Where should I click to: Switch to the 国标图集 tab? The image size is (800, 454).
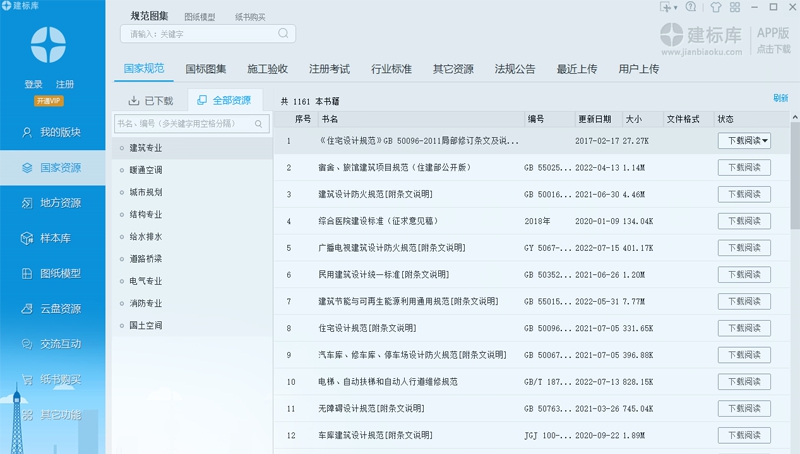pyautogui.click(x=206, y=69)
